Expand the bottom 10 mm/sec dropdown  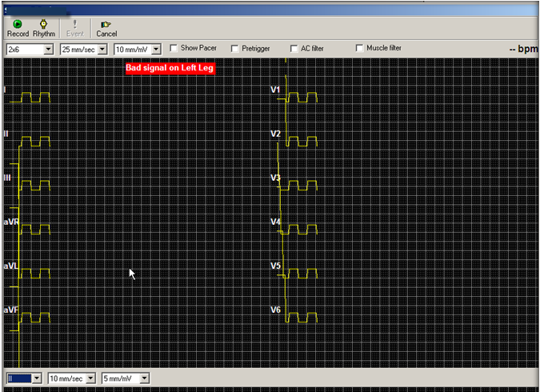point(90,378)
